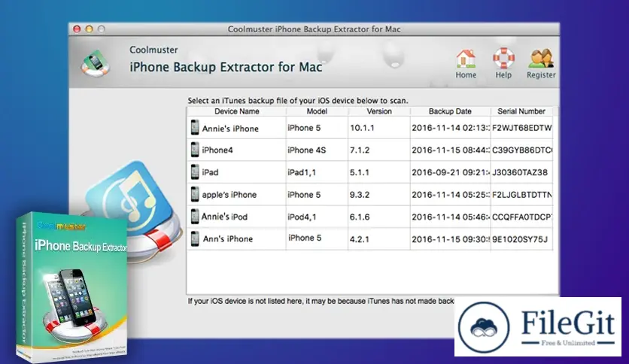Select the device icon for Annie's iPod
Screen dimensions: 629x364
pyautogui.click(x=195, y=217)
